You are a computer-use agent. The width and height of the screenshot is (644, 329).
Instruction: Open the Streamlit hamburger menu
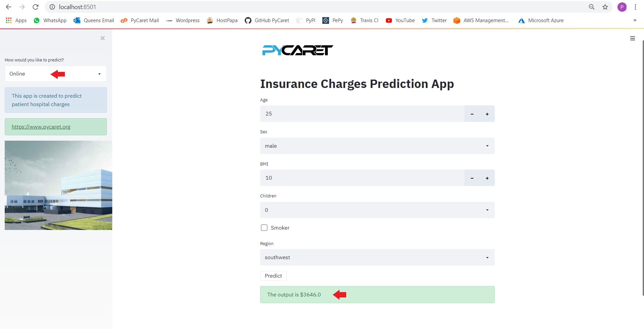point(632,38)
